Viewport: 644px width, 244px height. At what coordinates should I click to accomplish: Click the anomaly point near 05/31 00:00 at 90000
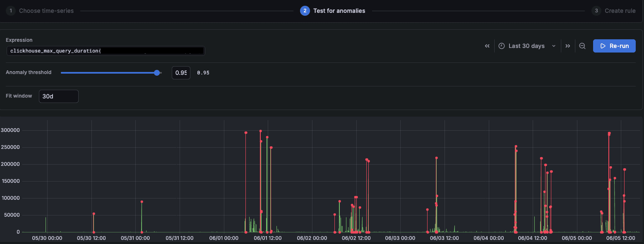pos(142,202)
